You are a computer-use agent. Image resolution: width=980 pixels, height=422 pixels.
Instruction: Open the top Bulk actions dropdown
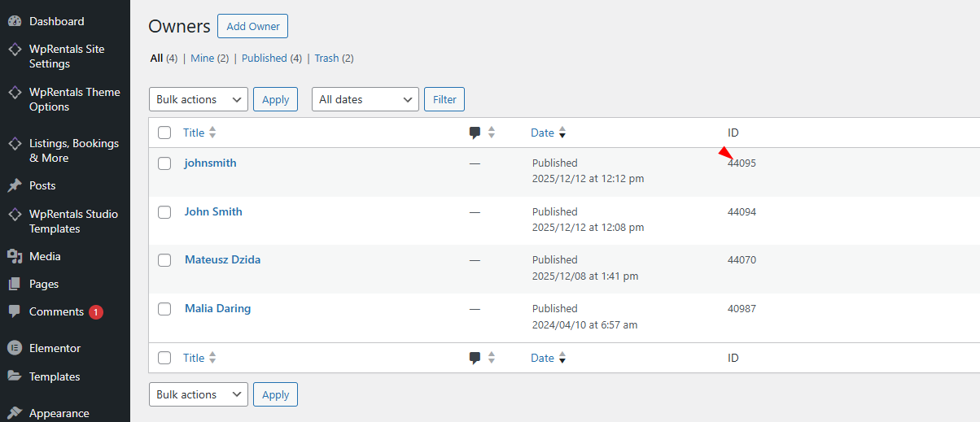[x=198, y=99]
